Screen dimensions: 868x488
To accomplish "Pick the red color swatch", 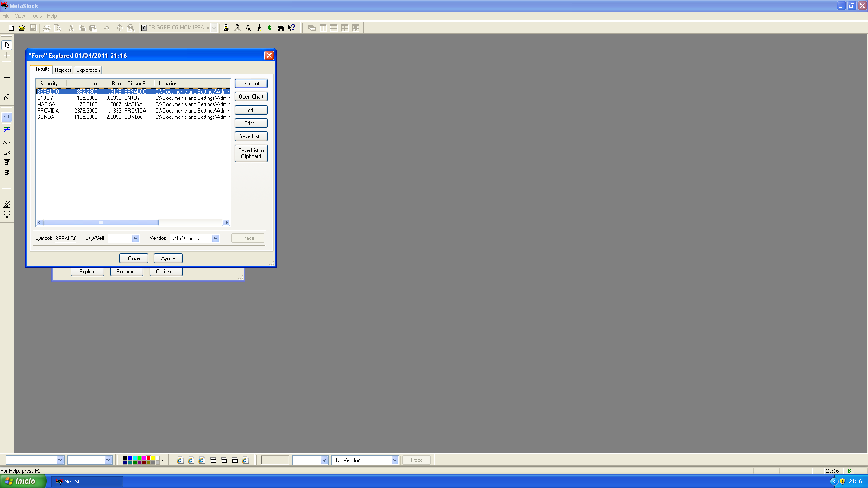I will pos(148,458).
